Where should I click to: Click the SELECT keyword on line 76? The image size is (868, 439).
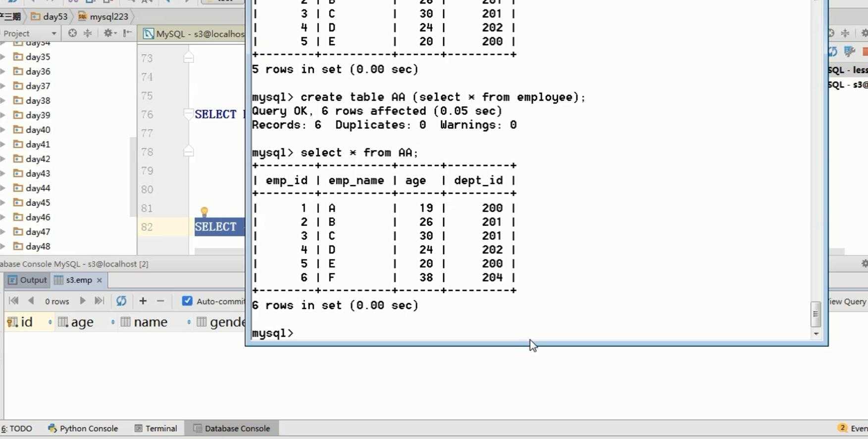coord(216,114)
